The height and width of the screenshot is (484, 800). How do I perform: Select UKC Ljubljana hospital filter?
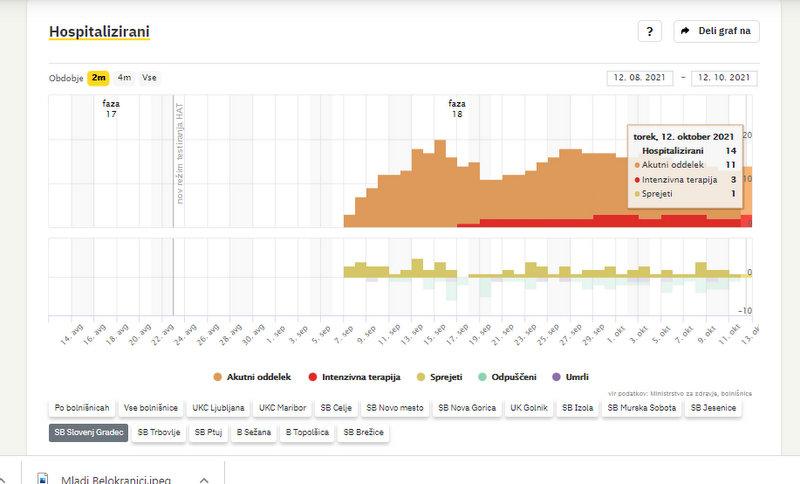(x=216, y=408)
